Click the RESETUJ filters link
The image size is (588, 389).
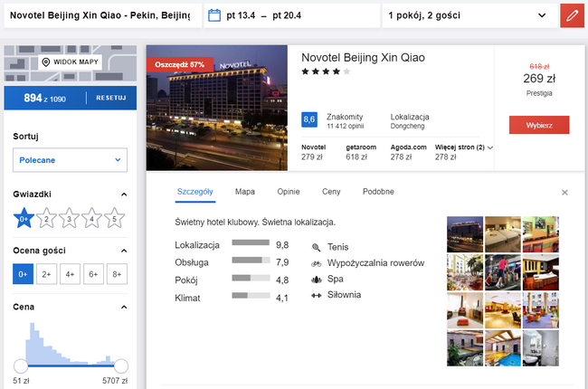pyautogui.click(x=111, y=98)
